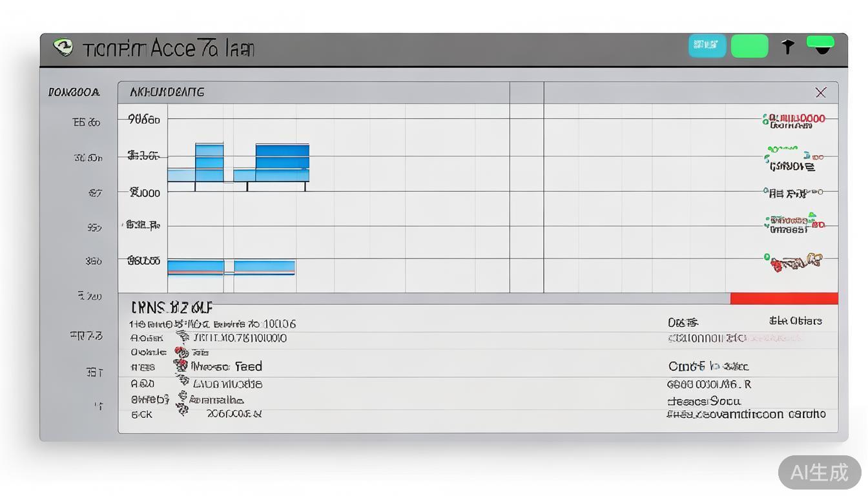Click the black up-arrow icon
Viewport: 868px width, 496px height.
(787, 46)
